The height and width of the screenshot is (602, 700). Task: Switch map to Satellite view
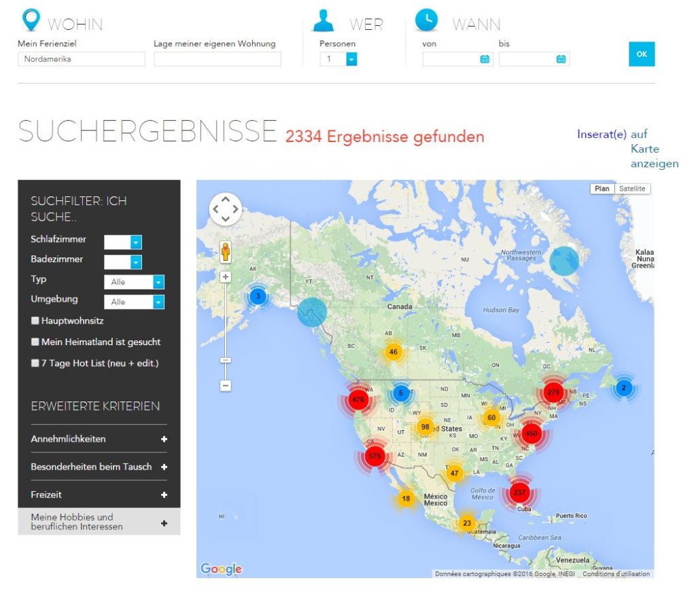pyautogui.click(x=632, y=189)
